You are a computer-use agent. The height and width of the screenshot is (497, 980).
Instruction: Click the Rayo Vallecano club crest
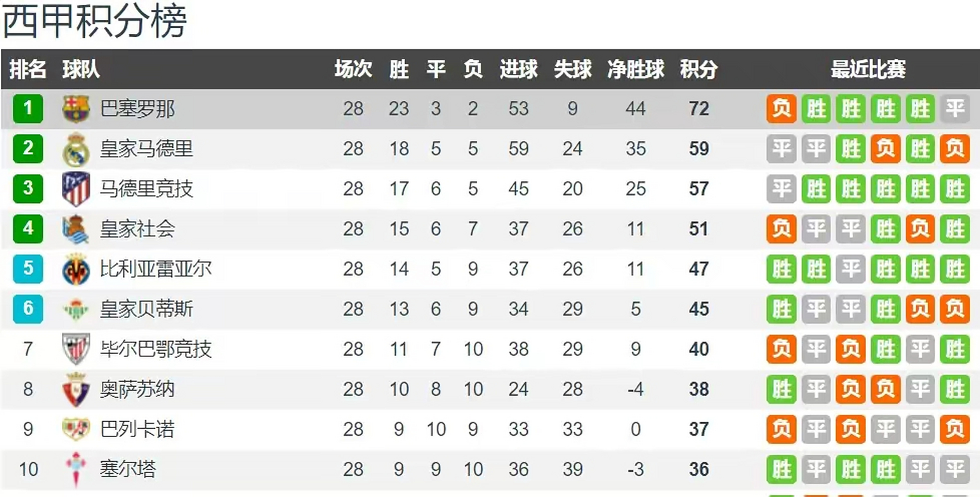76,429
